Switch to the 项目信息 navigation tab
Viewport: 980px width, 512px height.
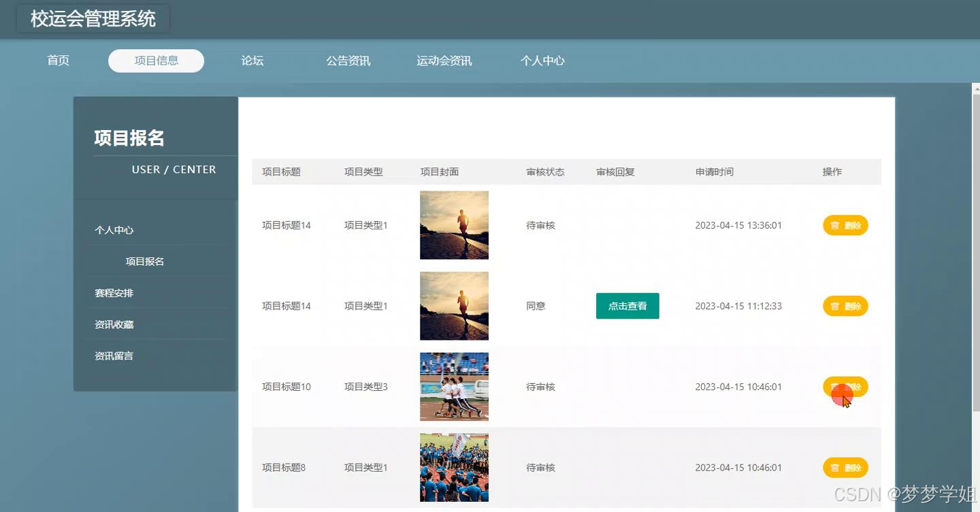(156, 61)
